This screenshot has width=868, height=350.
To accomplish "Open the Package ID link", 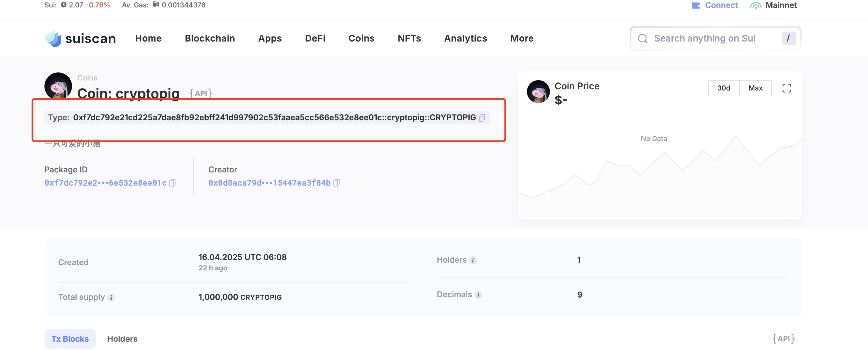I will pos(106,183).
